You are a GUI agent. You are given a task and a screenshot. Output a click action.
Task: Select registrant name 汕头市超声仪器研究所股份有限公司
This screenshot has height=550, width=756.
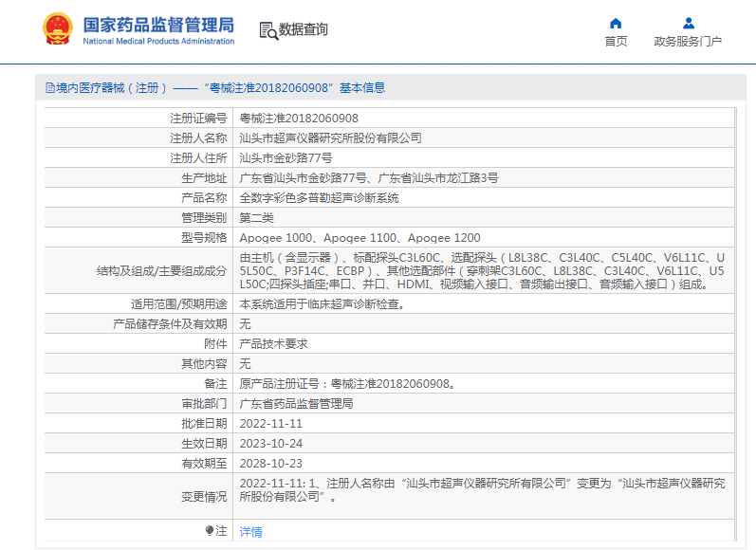pyautogui.click(x=331, y=138)
